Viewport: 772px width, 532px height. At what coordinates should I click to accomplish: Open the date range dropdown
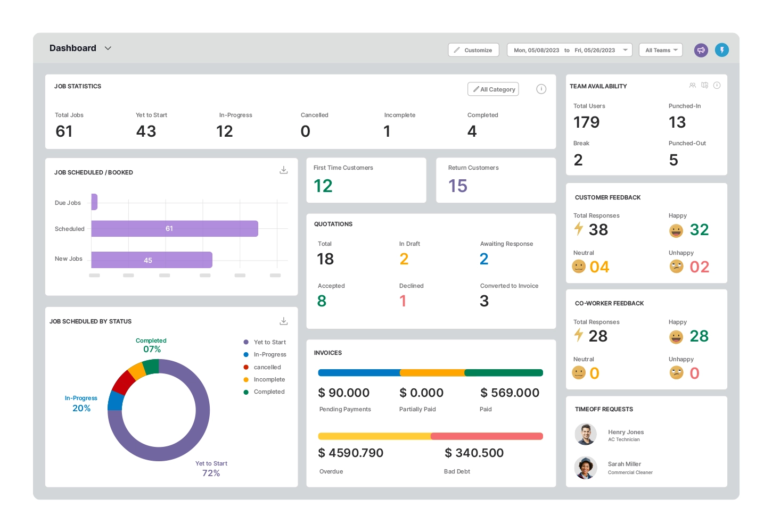pos(569,50)
